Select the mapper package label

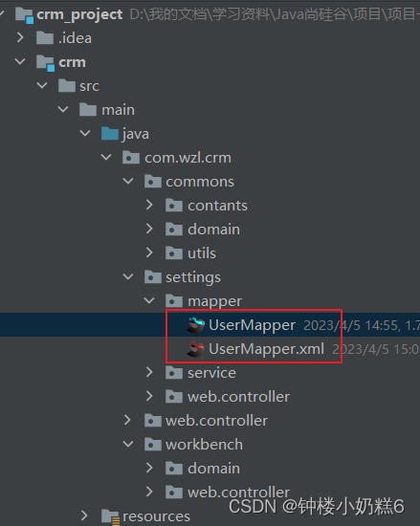pos(214,301)
